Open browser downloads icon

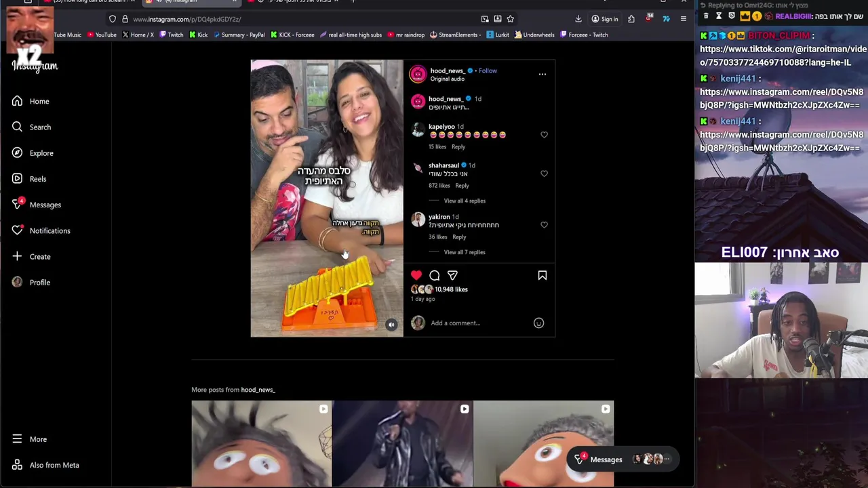578,19
